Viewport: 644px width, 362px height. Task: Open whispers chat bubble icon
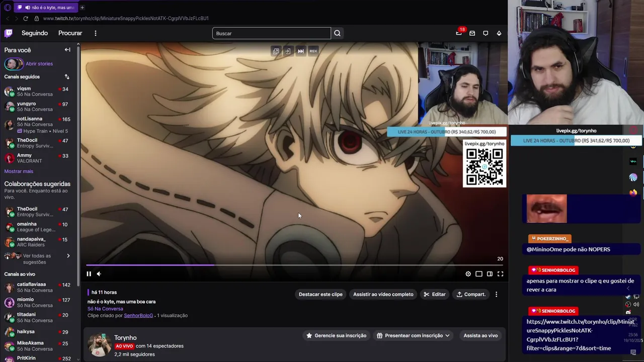[486, 33]
